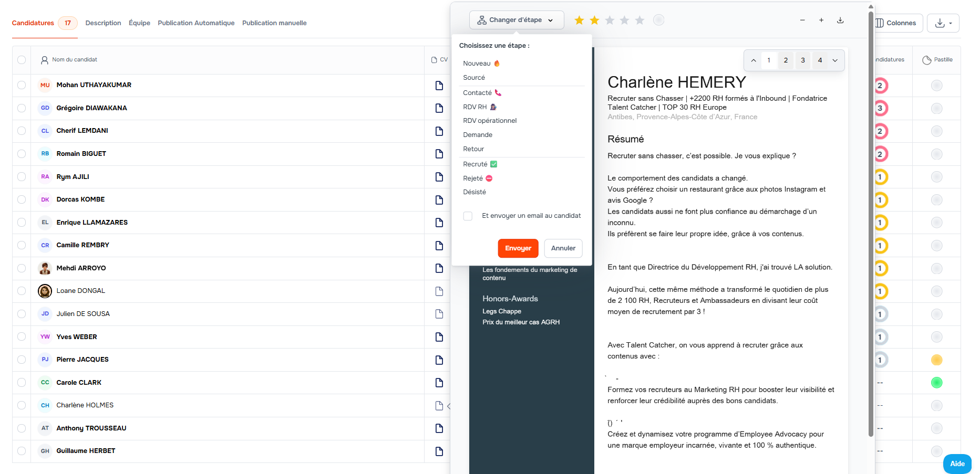This screenshot has height=474, width=980.
Task: Sort by 'Nom du candidat' column header
Action: pos(75,60)
